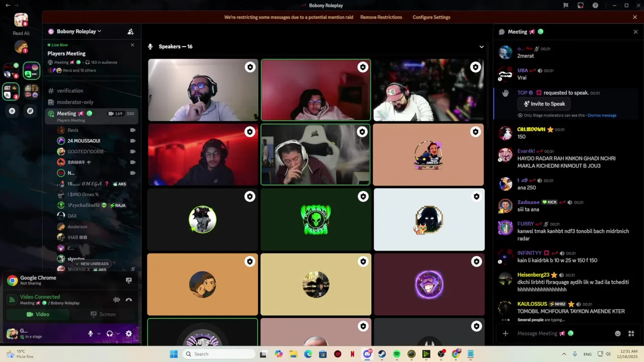This screenshot has width=644, height=362.
Task: Open User Settings gear icon
Action: pyautogui.click(x=129, y=333)
